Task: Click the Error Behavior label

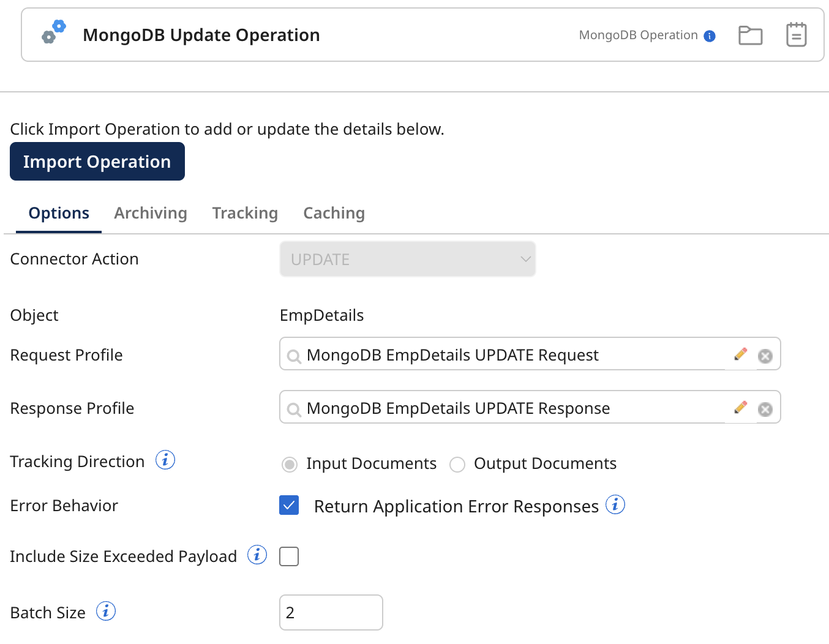Action: [64, 506]
